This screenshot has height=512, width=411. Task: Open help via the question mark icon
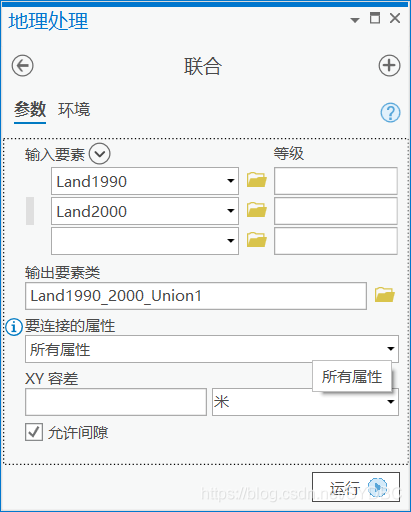390,113
